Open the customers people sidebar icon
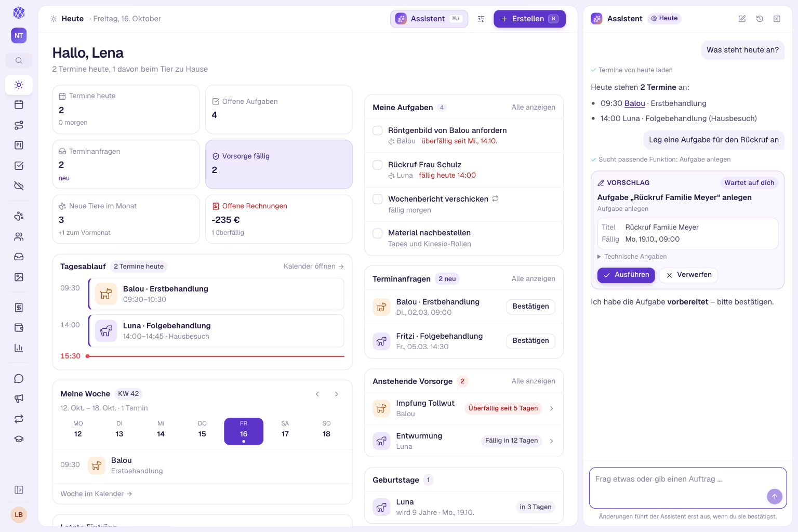The height and width of the screenshot is (532, 798). point(19,236)
